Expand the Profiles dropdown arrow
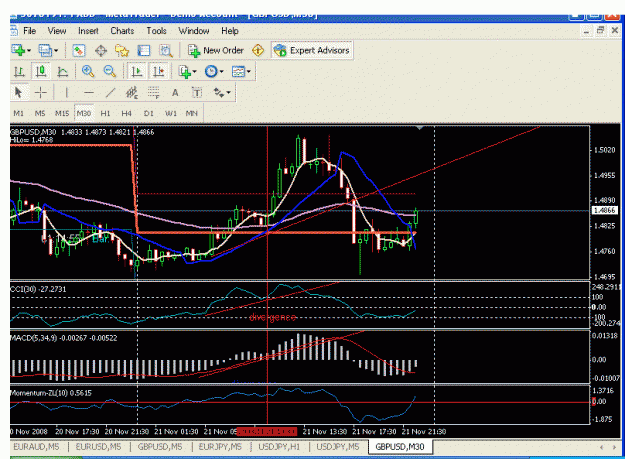Viewport: 625px width, 459px height. coord(56,51)
